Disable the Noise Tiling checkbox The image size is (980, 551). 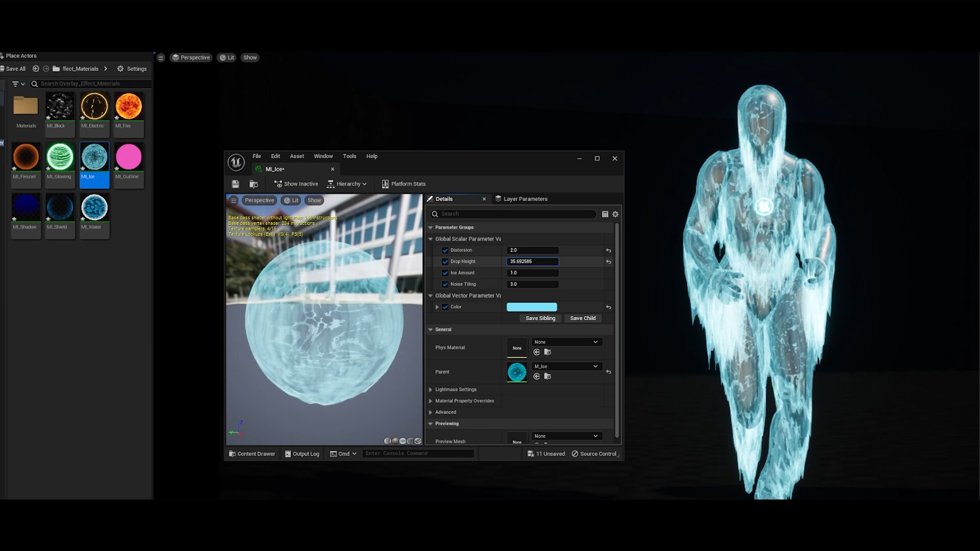[446, 284]
